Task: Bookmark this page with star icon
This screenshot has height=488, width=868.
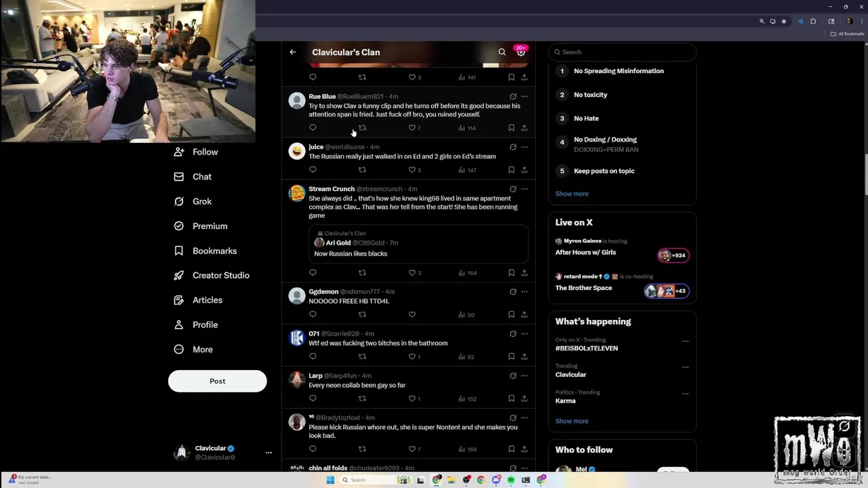Action: [x=784, y=22]
